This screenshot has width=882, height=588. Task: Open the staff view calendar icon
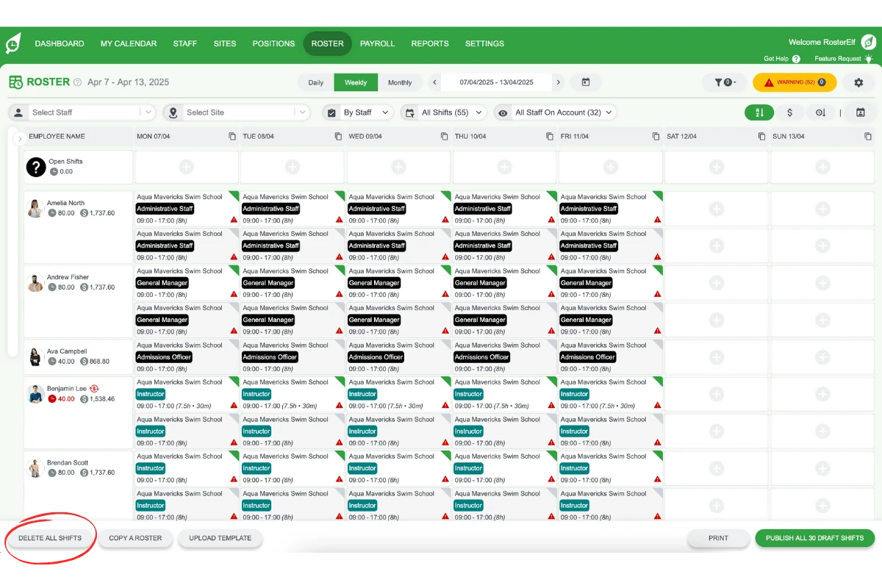click(860, 112)
